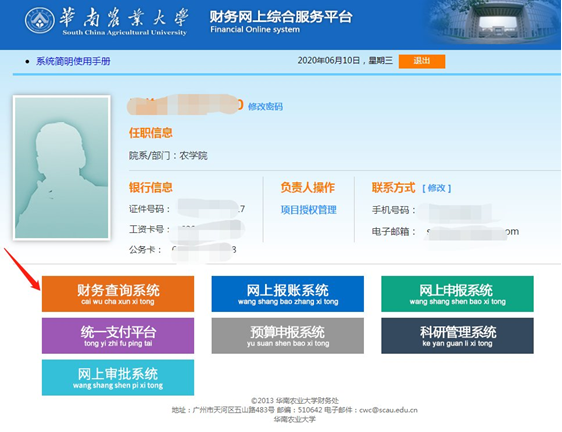Click the 电子邮箱 label
Viewport: 562px width, 432px height.
(x=394, y=232)
